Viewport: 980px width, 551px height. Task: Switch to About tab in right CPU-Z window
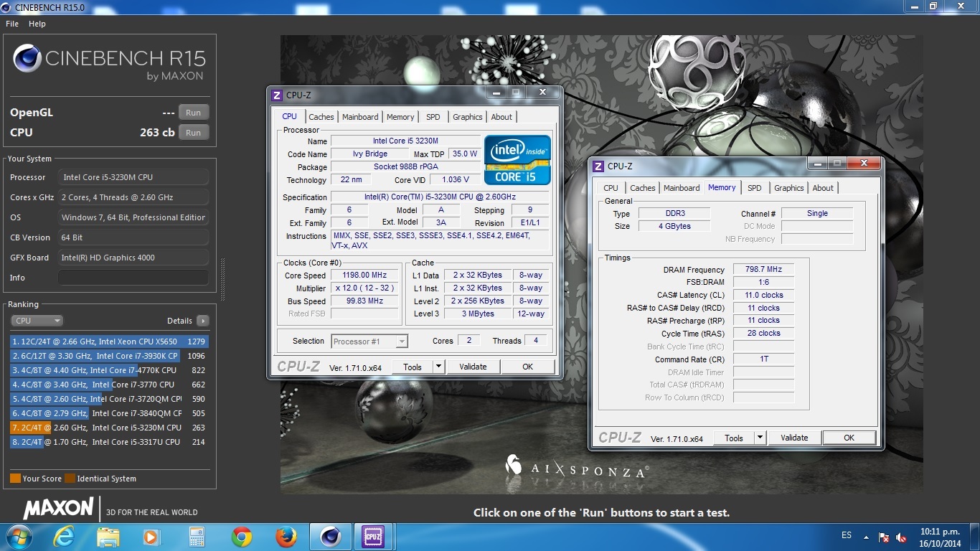(823, 188)
